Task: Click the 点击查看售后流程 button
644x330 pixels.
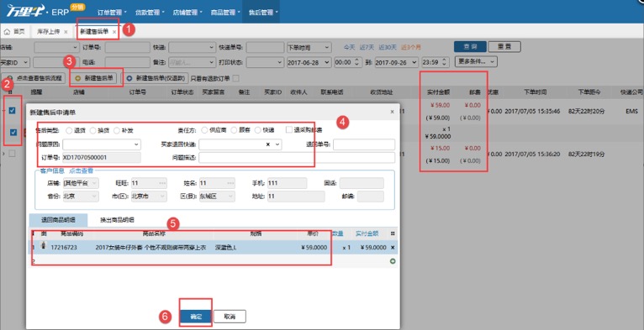Action: (34, 78)
